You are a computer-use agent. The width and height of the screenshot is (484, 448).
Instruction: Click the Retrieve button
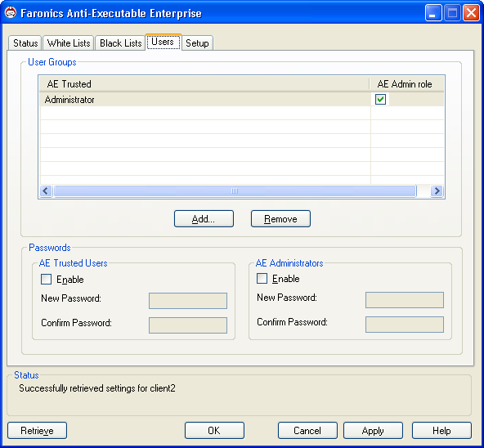point(37,430)
